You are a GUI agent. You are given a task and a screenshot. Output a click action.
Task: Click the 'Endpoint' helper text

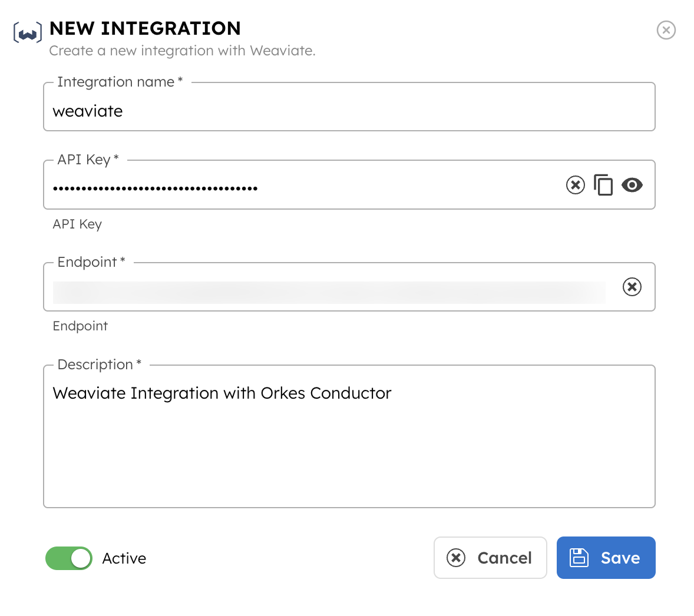pyautogui.click(x=80, y=326)
